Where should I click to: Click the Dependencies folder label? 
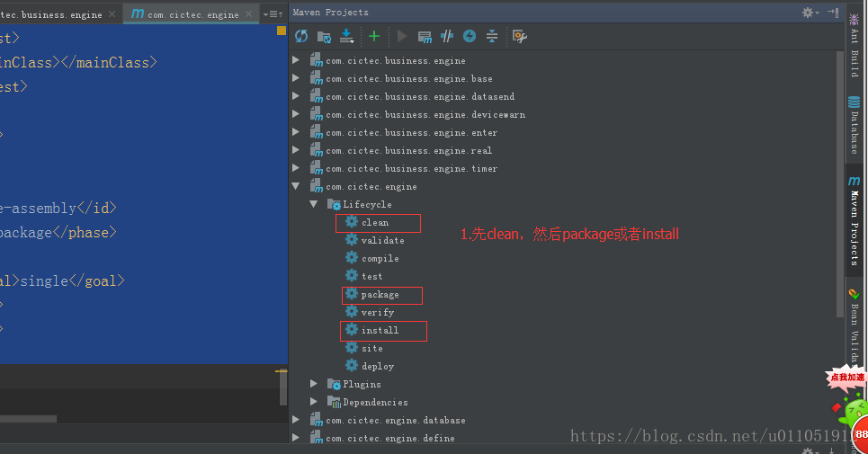(375, 402)
